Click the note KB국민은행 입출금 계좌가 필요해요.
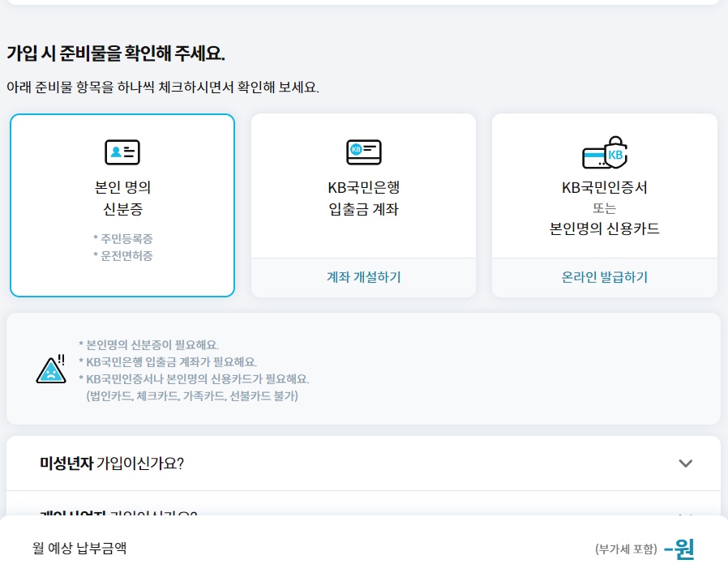 [168, 362]
